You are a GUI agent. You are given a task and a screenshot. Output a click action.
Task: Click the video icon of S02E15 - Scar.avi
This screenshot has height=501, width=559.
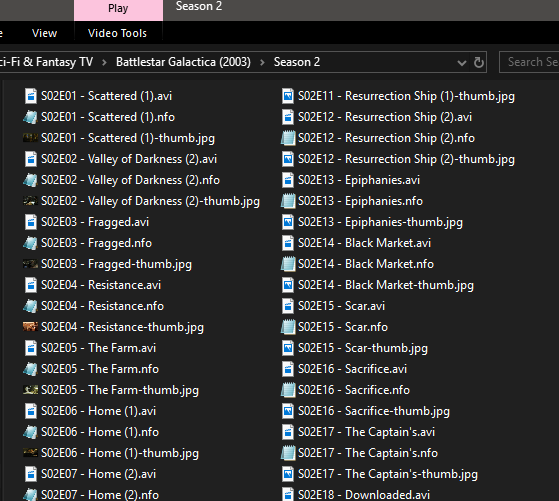tap(288, 306)
